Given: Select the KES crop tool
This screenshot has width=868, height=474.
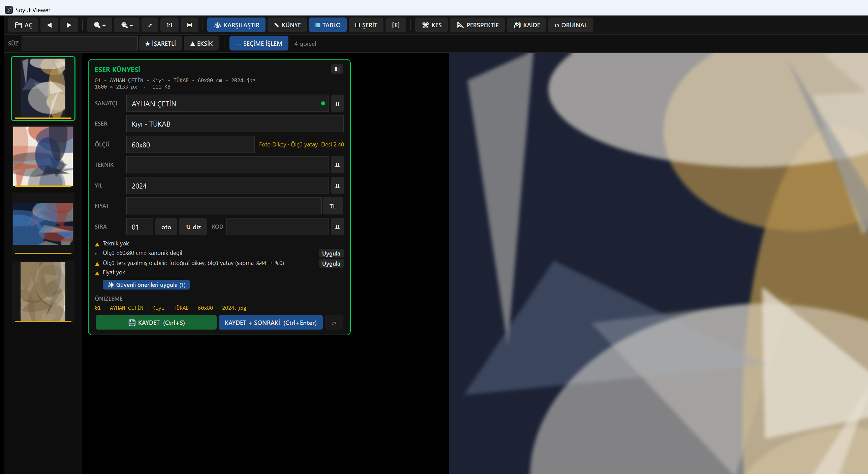Looking at the screenshot, I should coord(432,25).
